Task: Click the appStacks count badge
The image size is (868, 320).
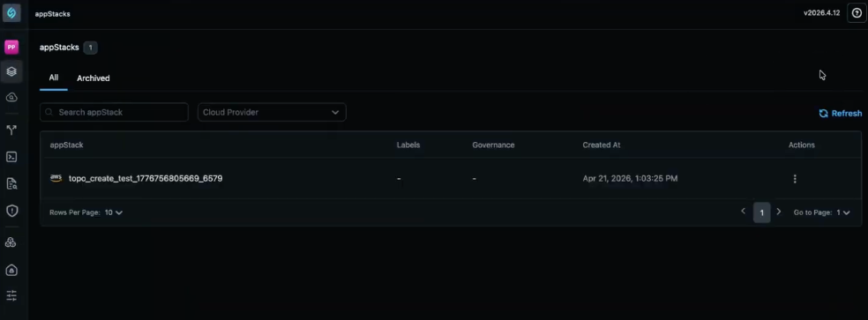Action: tap(90, 48)
